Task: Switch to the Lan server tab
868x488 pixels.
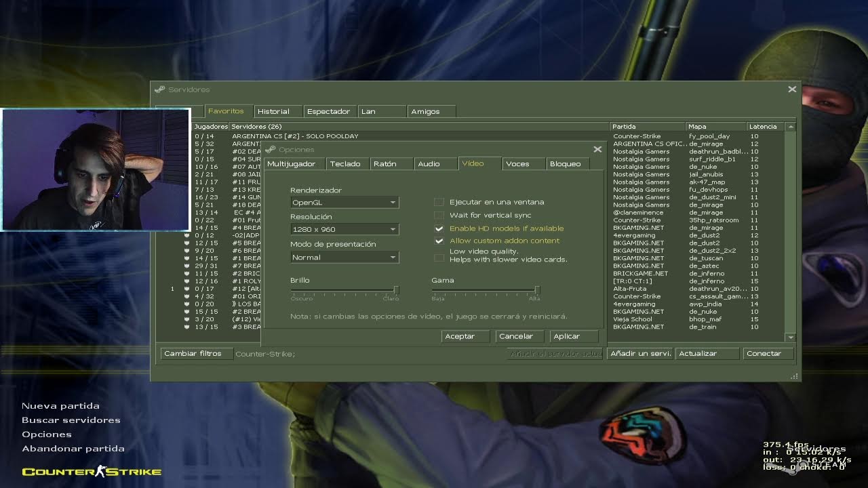Action: pyautogui.click(x=382, y=111)
